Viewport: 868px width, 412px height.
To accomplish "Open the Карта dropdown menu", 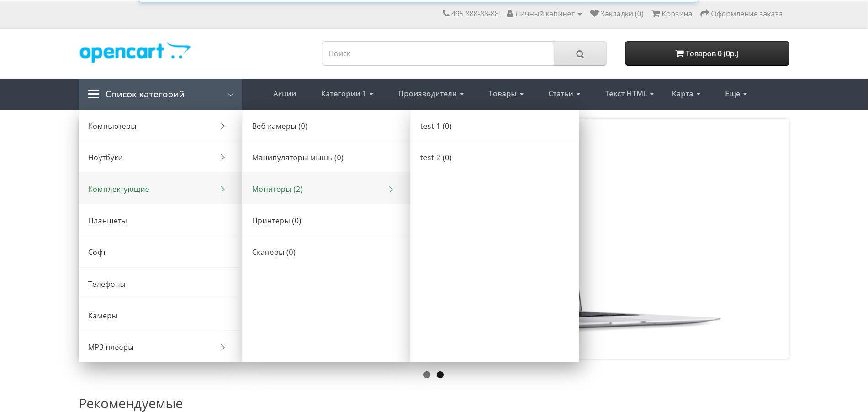I will (x=686, y=94).
